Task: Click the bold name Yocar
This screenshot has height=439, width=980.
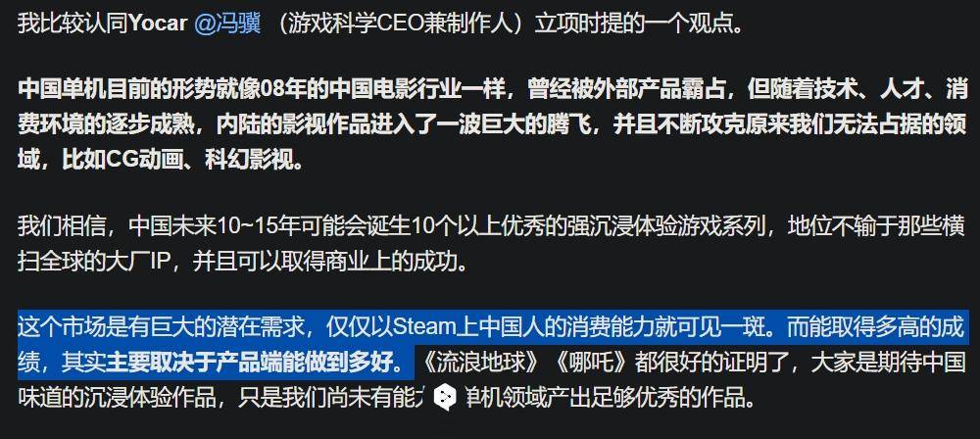Action: click(x=157, y=24)
